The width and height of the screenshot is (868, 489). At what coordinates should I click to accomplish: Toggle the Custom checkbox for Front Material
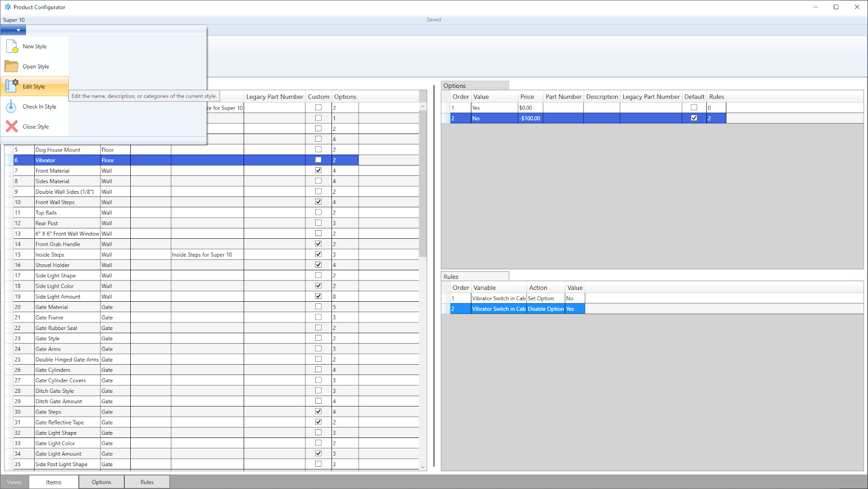[x=318, y=170]
